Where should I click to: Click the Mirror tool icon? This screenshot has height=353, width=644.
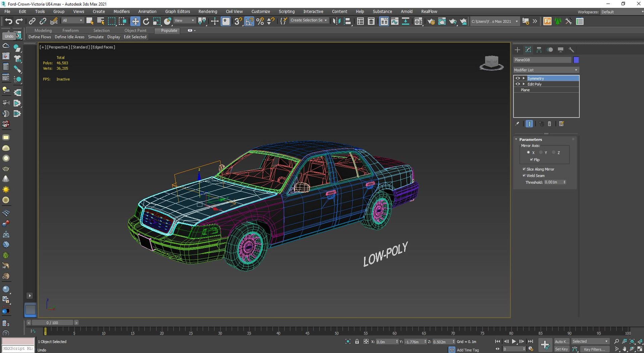(x=336, y=21)
